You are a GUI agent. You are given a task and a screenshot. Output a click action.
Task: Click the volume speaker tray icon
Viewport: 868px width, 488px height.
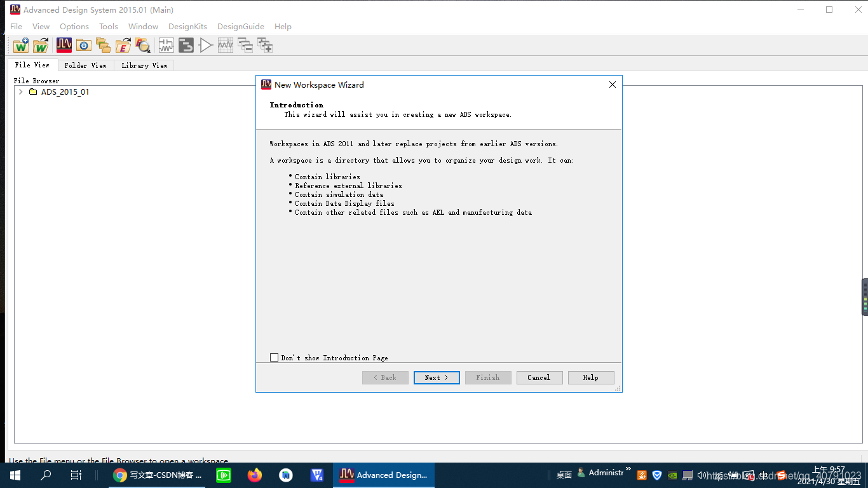[702, 475]
